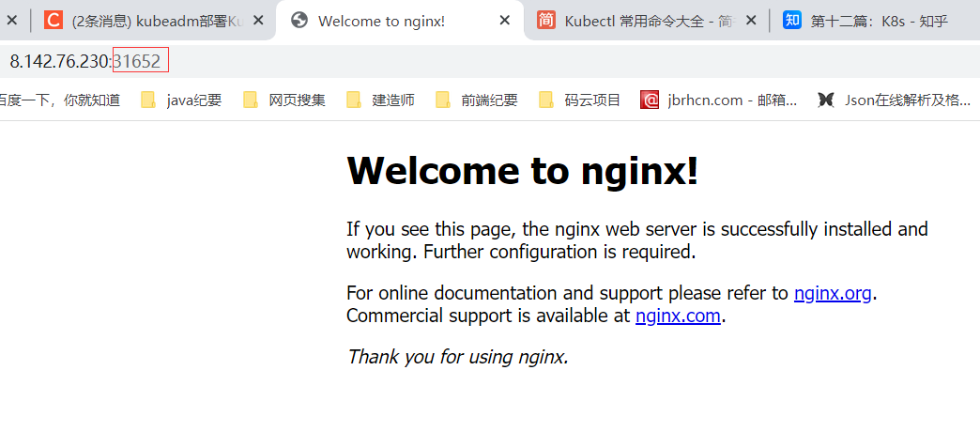Click the folder icon beside 前端纪要
This screenshot has height=432, width=980.
tap(443, 100)
